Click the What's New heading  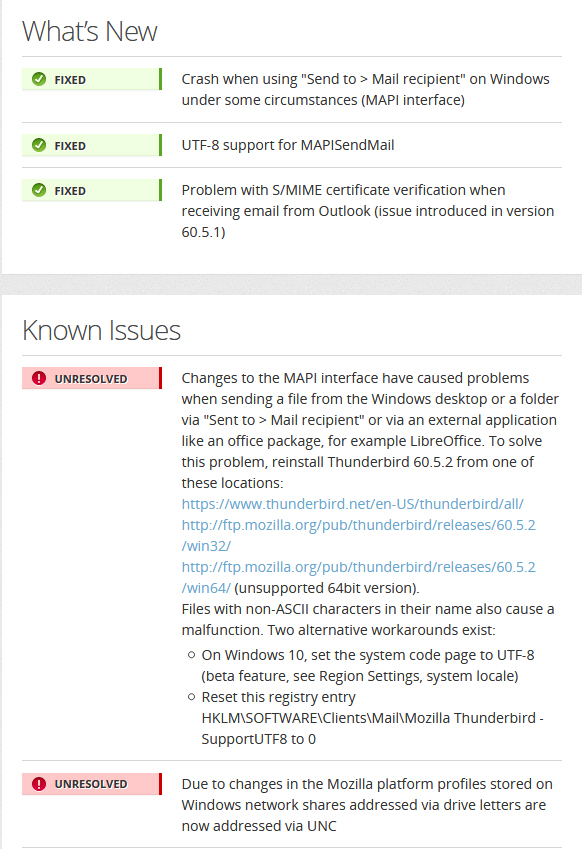pos(90,31)
